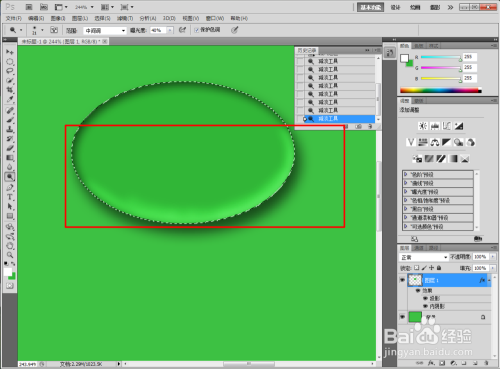Open the 文件(F) menu
This screenshot has height=369, width=500.
pyautogui.click(x=14, y=18)
